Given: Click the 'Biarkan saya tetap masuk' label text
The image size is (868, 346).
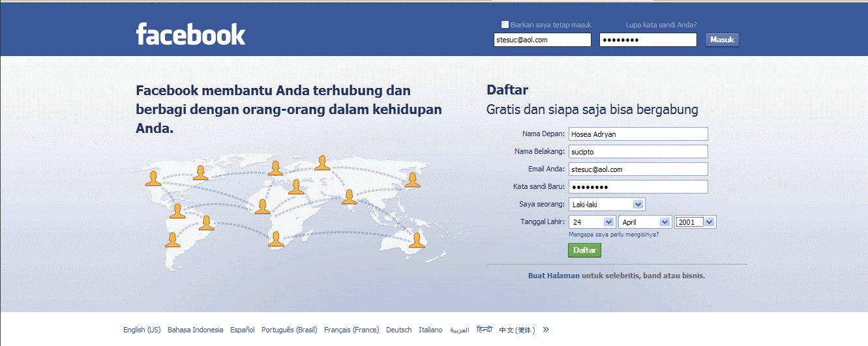Looking at the screenshot, I should (x=551, y=25).
